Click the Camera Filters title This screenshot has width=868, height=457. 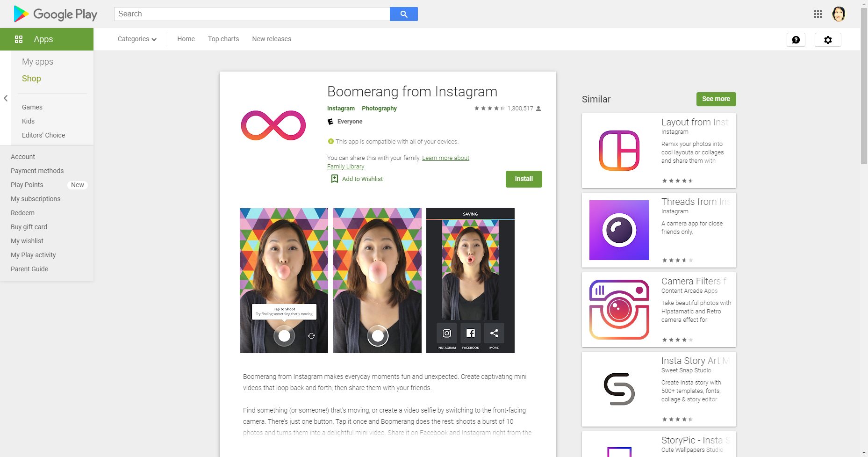(694, 281)
